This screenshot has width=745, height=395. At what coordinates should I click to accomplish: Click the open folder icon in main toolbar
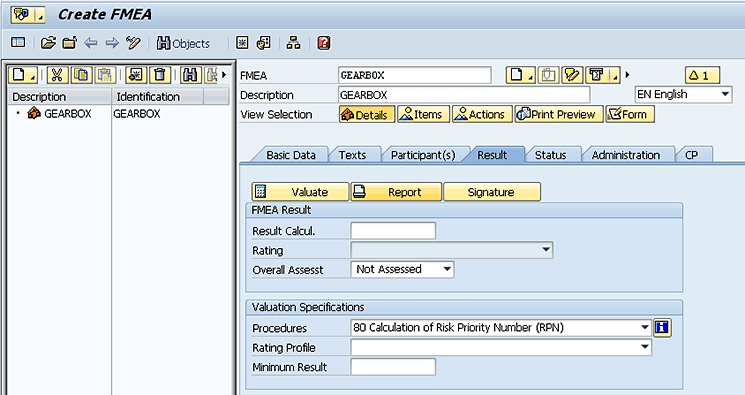click(48, 43)
